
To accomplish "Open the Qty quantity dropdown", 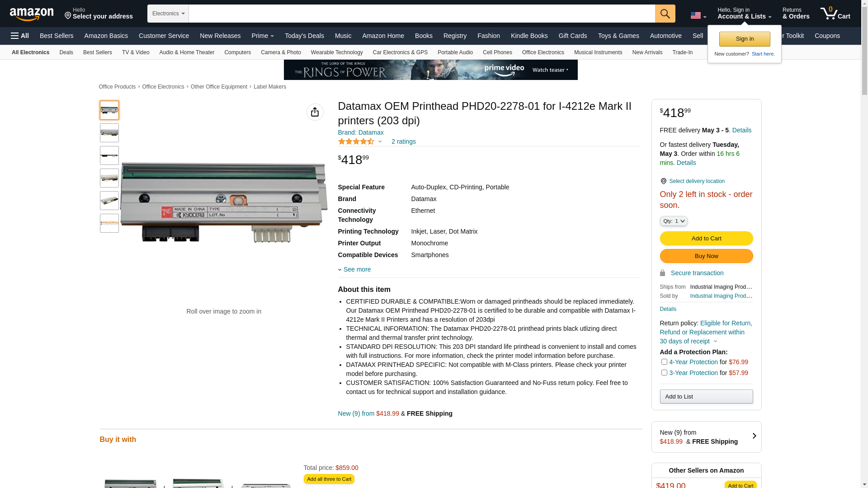I will pos(673,221).
